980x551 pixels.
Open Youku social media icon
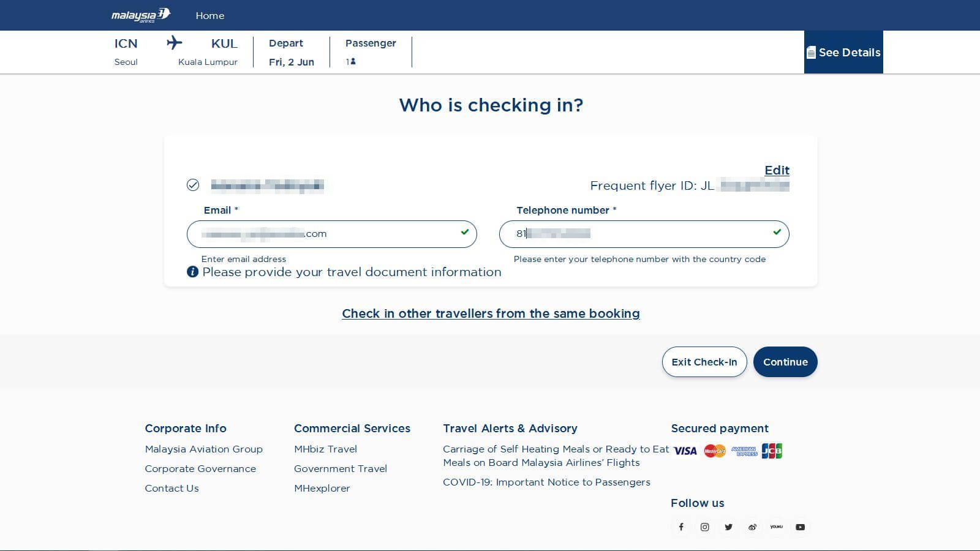(x=776, y=527)
